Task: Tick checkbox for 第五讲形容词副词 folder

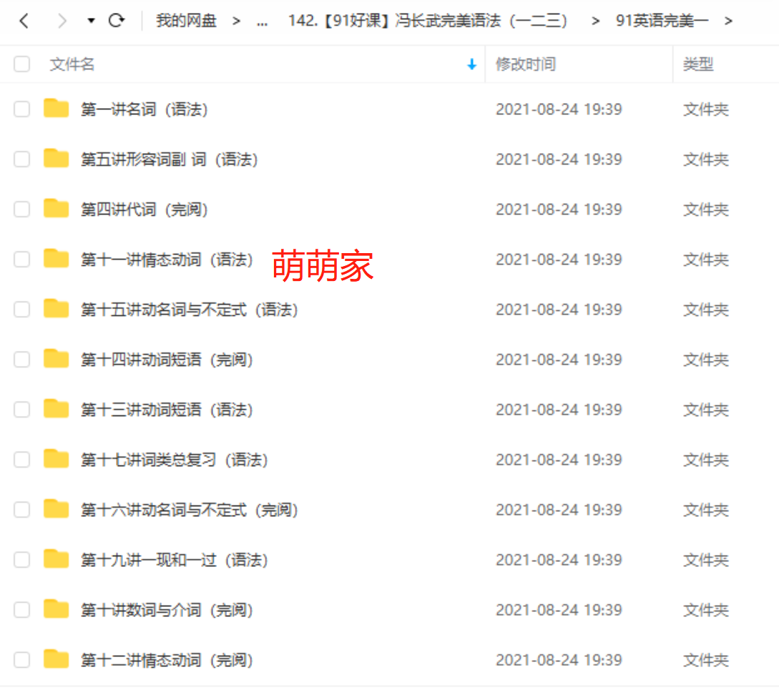Action: (22, 159)
